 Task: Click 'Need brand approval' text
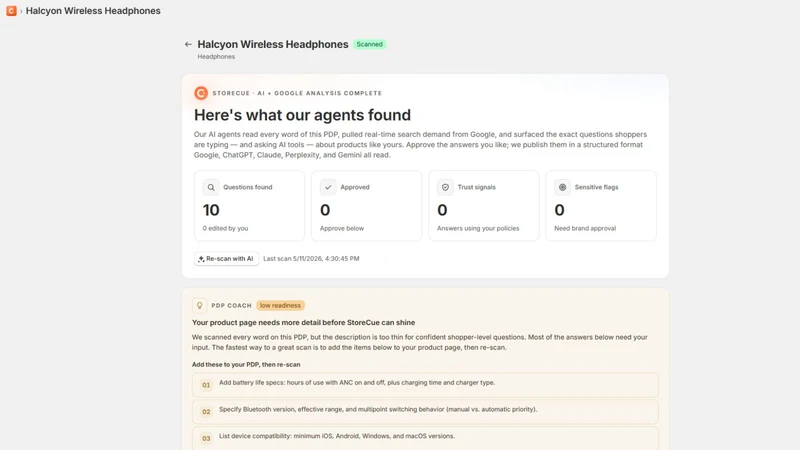point(585,228)
